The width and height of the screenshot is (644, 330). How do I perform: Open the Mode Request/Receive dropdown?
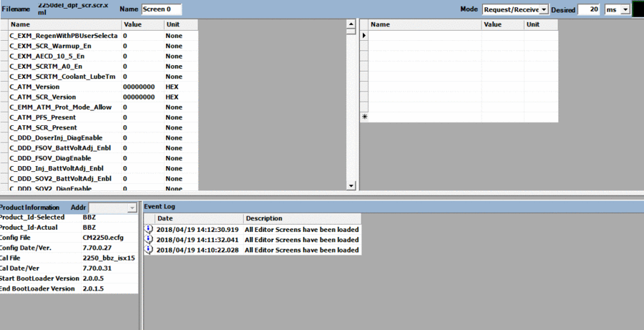(x=543, y=9)
